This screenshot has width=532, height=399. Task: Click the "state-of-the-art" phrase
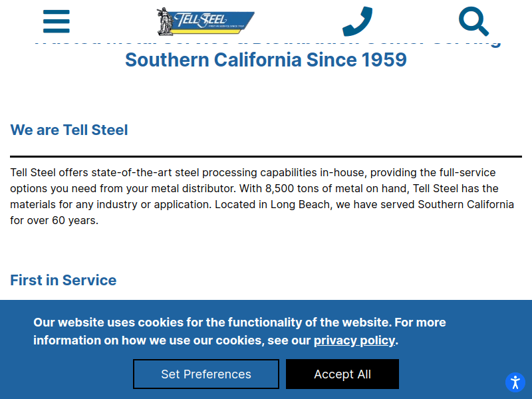click(x=133, y=172)
